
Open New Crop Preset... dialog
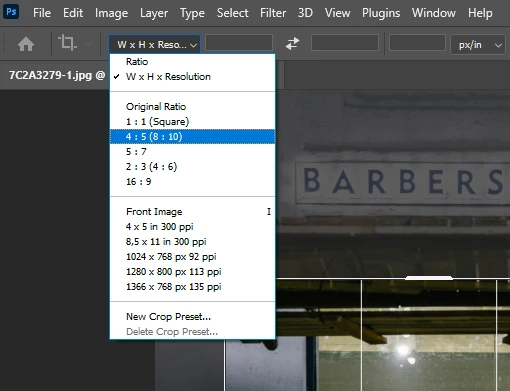point(193,317)
